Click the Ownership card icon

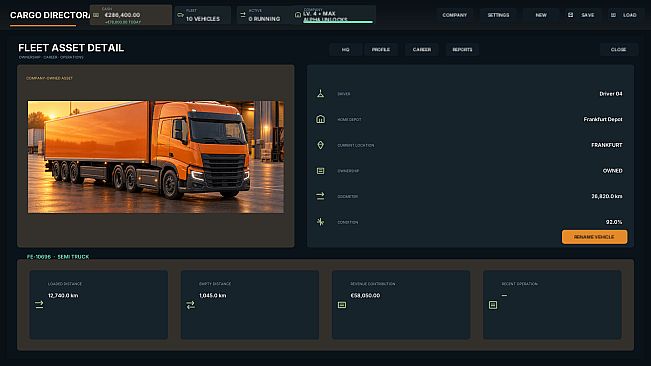pos(321,171)
